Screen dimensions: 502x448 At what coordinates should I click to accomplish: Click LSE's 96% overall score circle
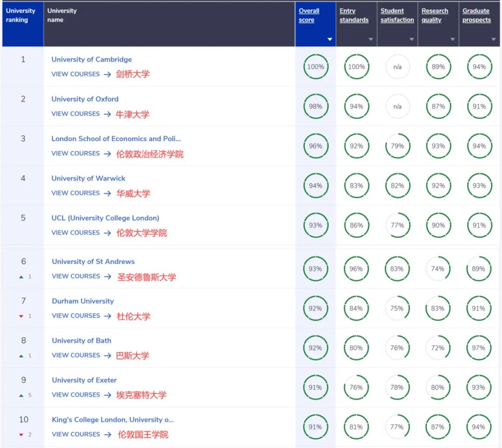(x=316, y=146)
